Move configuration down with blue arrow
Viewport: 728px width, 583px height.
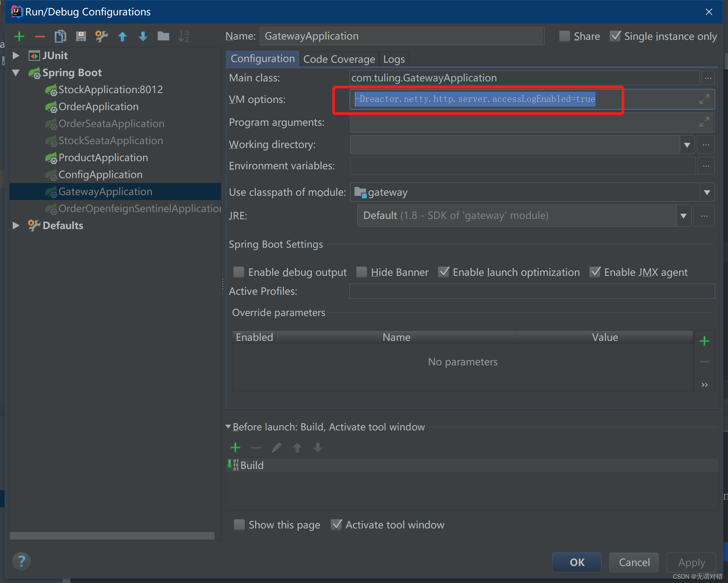(x=143, y=36)
